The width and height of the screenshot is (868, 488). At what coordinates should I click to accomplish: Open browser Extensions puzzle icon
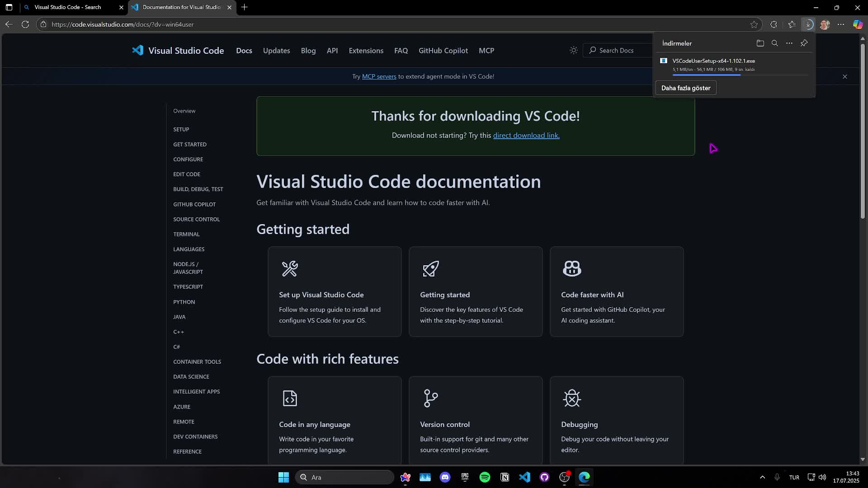(x=774, y=24)
